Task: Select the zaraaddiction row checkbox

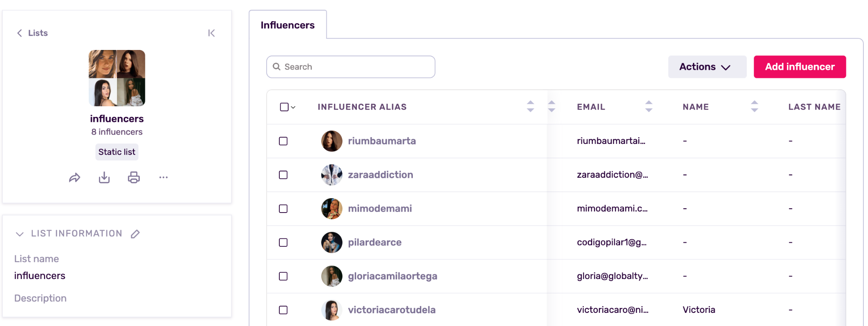Action: (x=283, y=175)
